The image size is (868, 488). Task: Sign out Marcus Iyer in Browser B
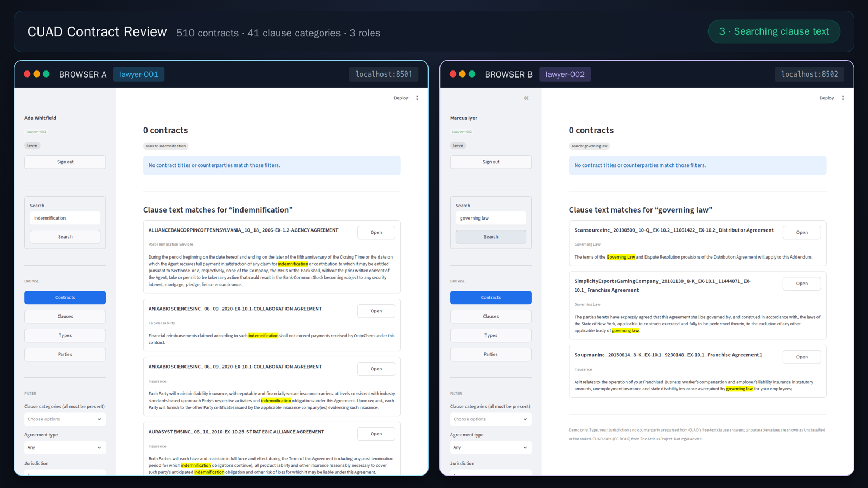point(491,162)
